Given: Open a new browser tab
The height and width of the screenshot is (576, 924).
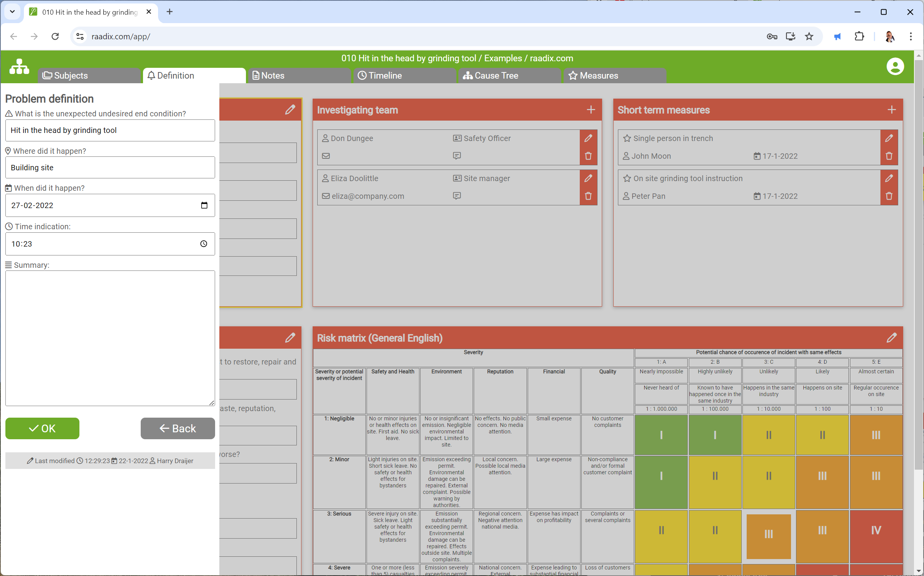Looking at the screenshot, I should click(170, 12).
